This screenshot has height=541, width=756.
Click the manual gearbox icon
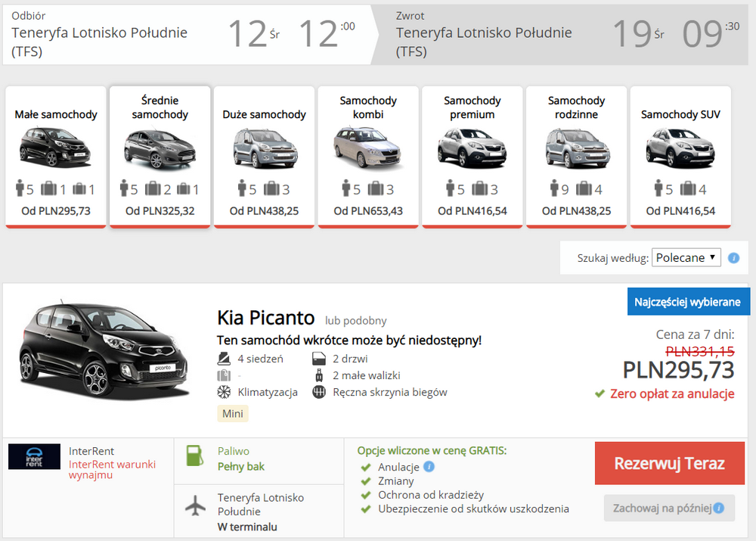(x=319, y=392)
